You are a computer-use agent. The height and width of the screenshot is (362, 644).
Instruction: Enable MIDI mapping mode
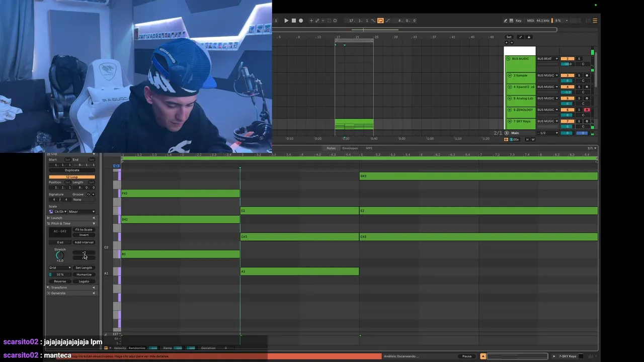click(531, 21)
